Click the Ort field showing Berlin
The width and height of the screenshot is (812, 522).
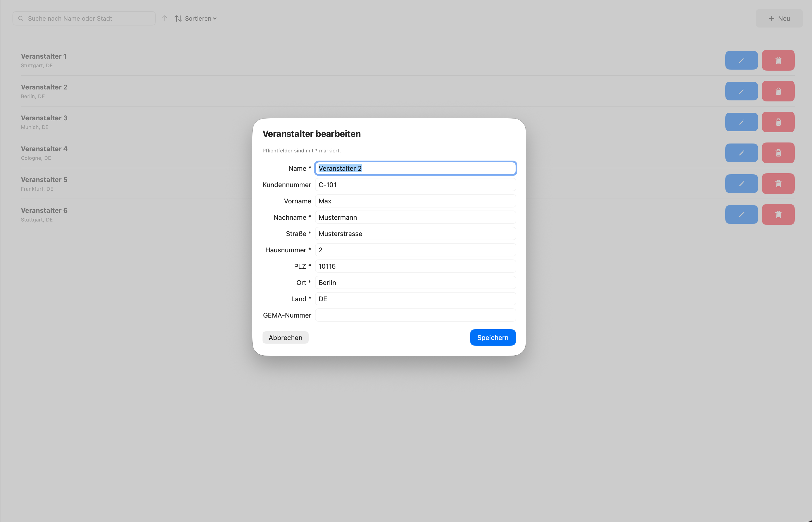pyautogui.click(x=415, y=283)
